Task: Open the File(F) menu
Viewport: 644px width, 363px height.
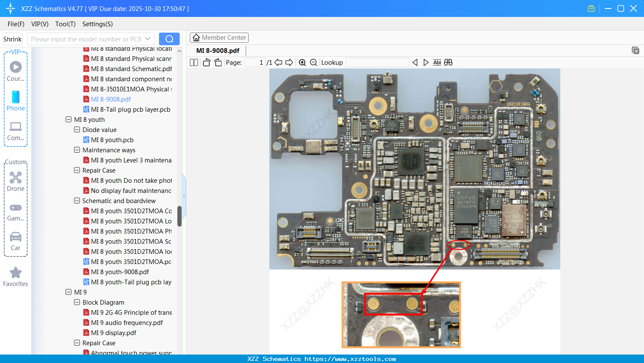Action: coord(16,24)
